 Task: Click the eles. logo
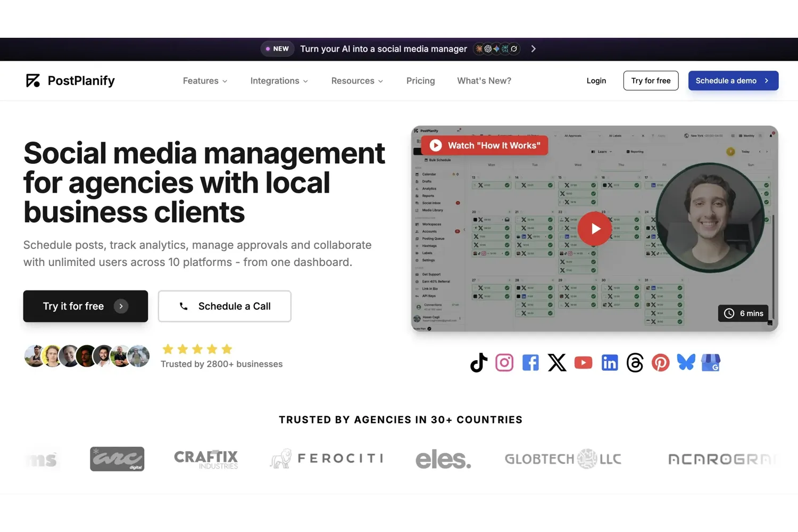click(443, 459)
